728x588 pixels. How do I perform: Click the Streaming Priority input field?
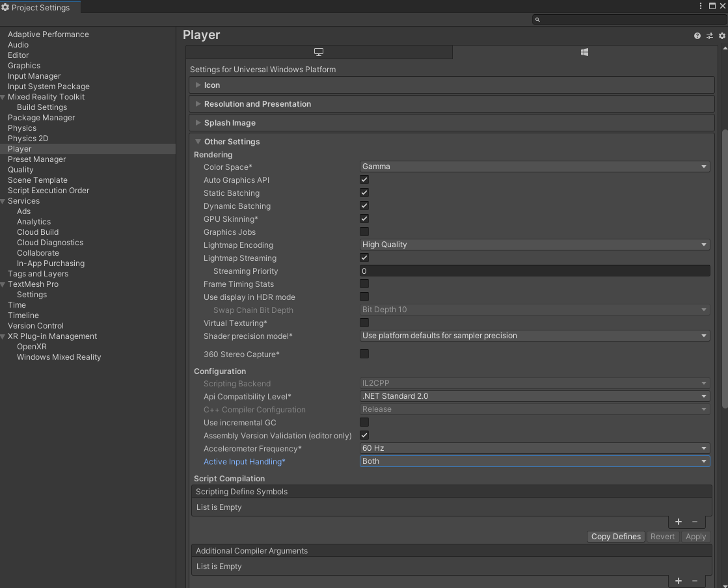[535, 271]
